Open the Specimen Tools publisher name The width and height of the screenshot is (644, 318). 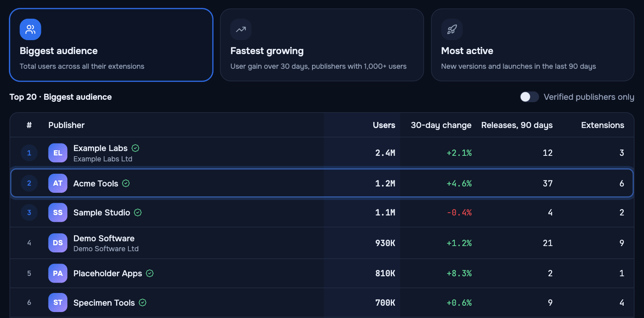[104, 303]
